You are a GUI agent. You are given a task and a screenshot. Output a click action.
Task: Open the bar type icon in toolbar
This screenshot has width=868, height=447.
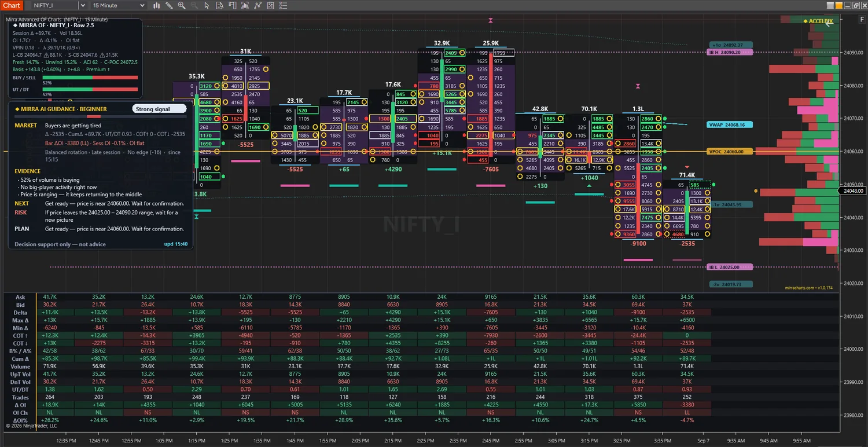click(x=157, y=5)
